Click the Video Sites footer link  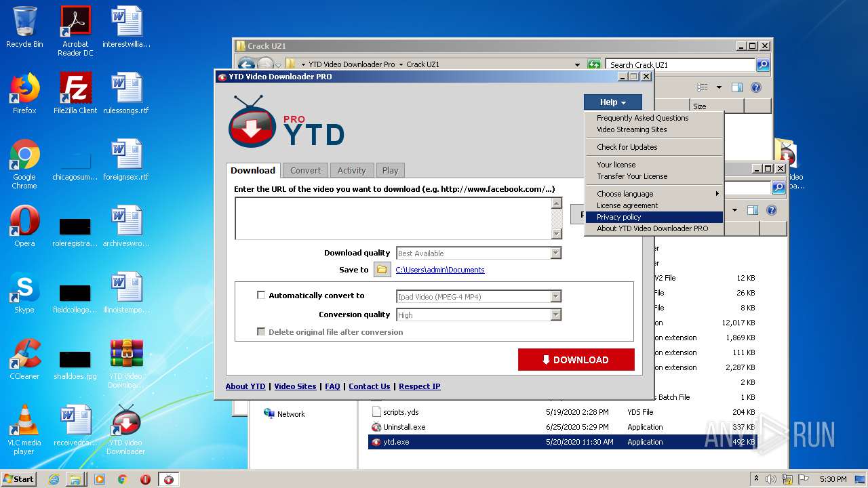[x=295, y=386]
